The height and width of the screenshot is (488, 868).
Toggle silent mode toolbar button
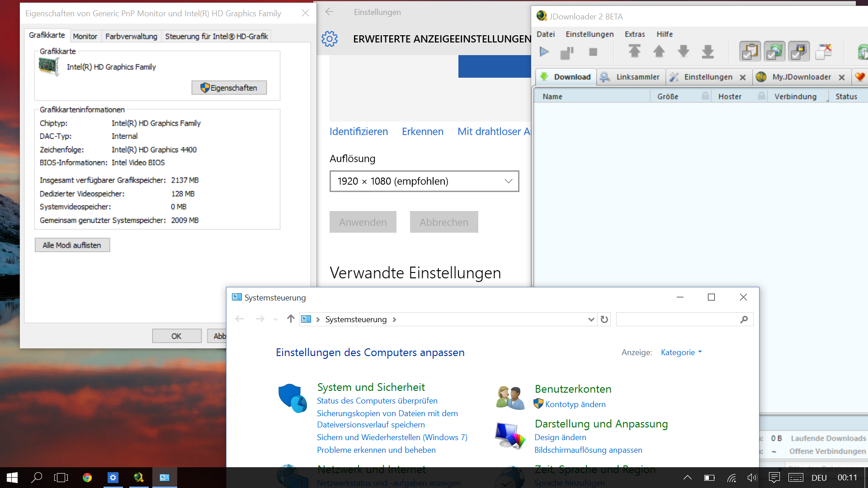(823, 52)
